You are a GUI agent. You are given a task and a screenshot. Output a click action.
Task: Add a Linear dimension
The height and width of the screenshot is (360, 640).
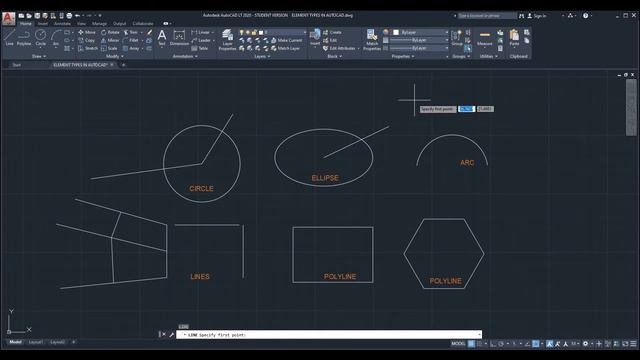[200, 32]
